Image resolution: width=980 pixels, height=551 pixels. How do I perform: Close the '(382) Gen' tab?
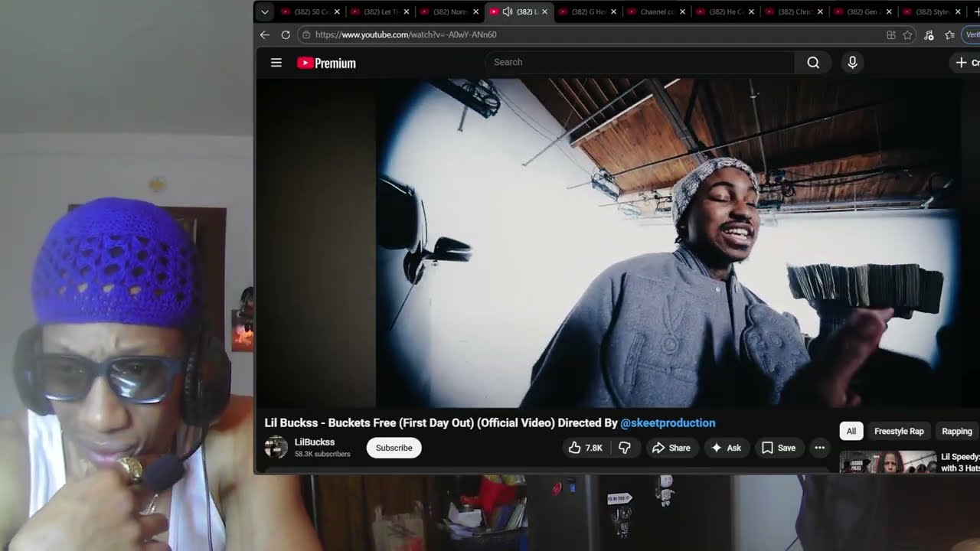click(x=889, y=11)
